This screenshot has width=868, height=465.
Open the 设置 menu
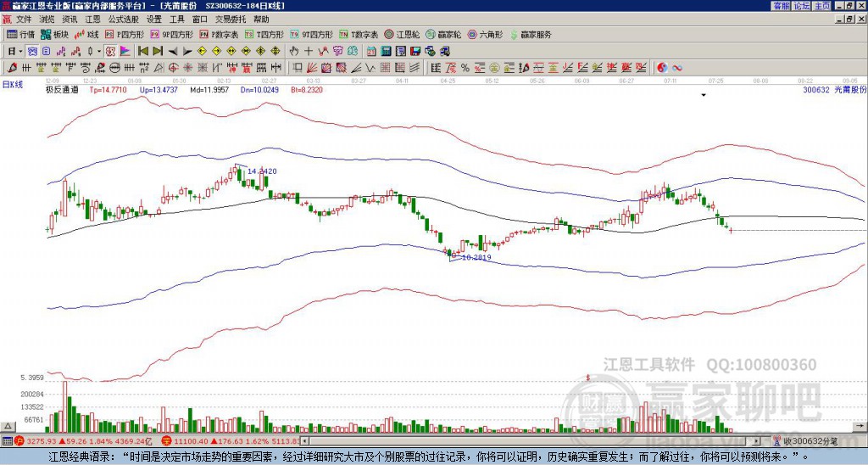pyautogui.click(x=154, y=20)
